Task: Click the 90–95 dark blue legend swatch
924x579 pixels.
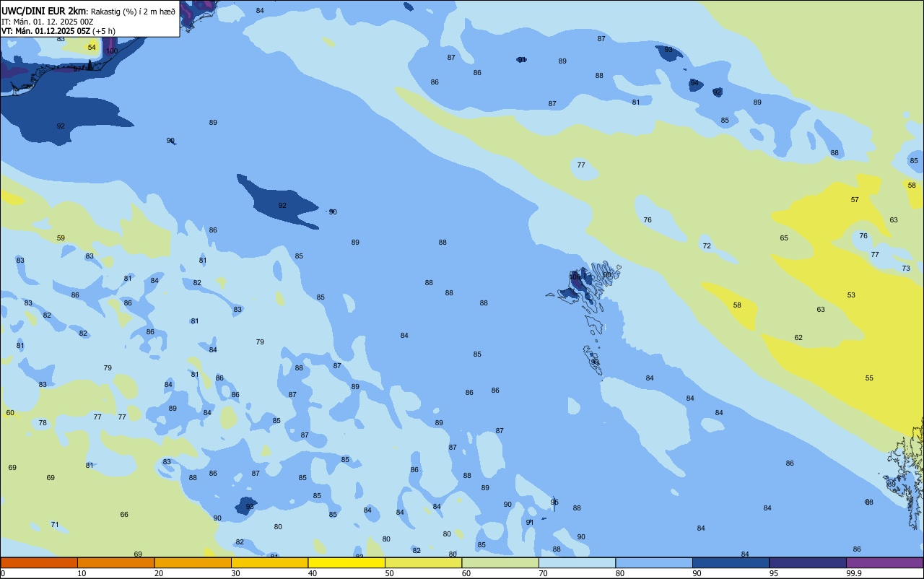Action: coord(731,562)
